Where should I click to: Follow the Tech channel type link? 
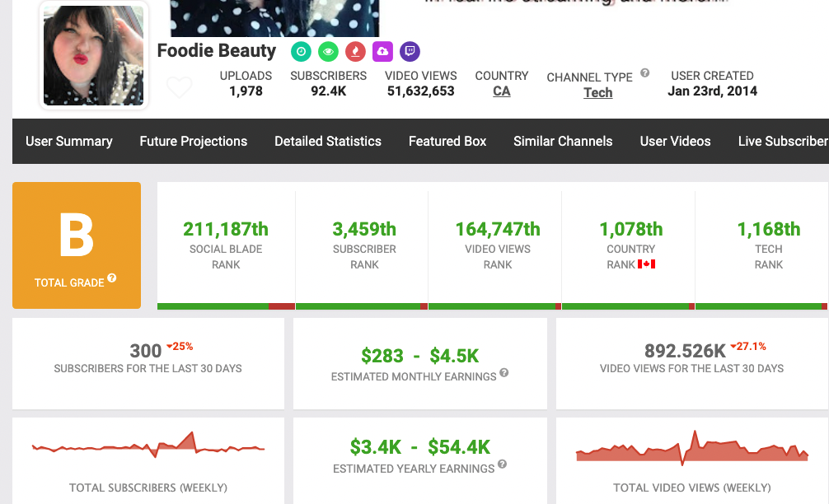[598, 92]
